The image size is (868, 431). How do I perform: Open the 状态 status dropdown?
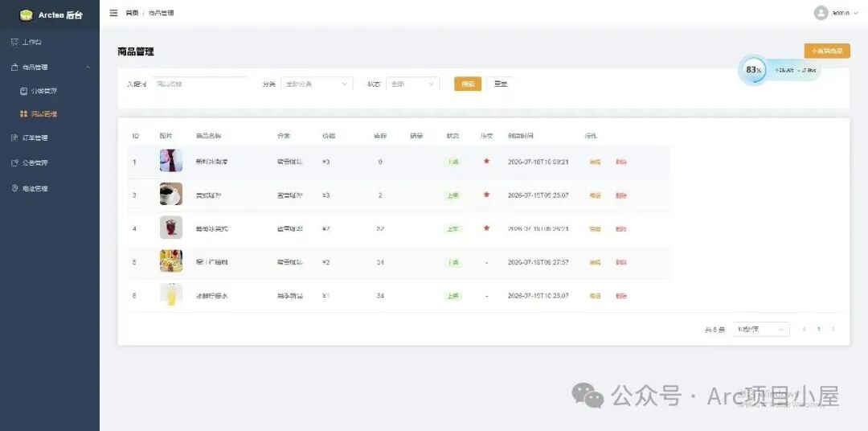413,84
